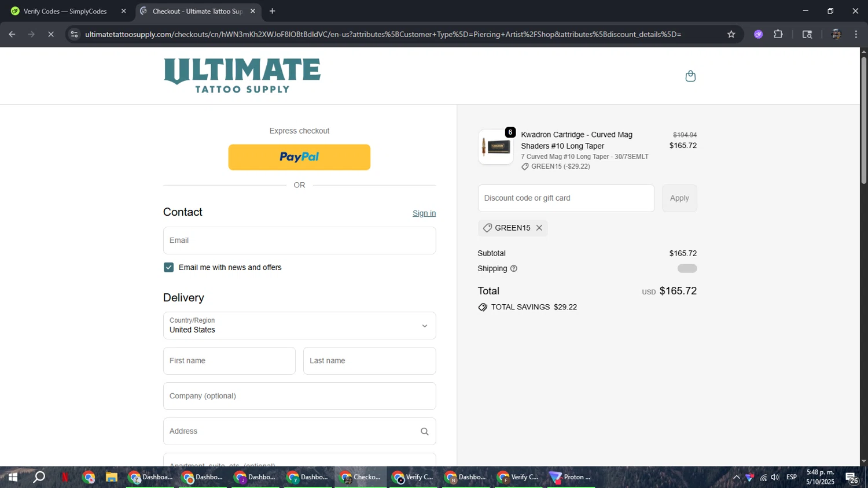This screenshot has width=868, height=488.
Task: Click the Company (optional) field
Action: point(299,396)
